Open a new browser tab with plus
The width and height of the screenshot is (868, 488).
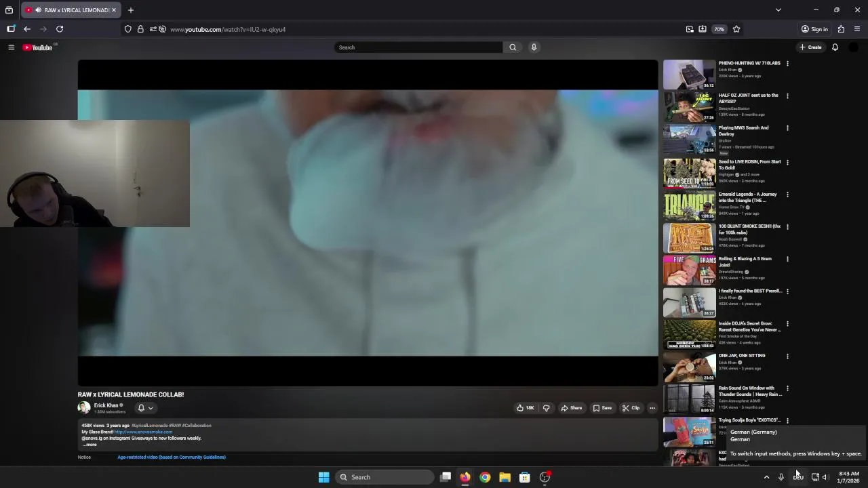click(131, 10)
